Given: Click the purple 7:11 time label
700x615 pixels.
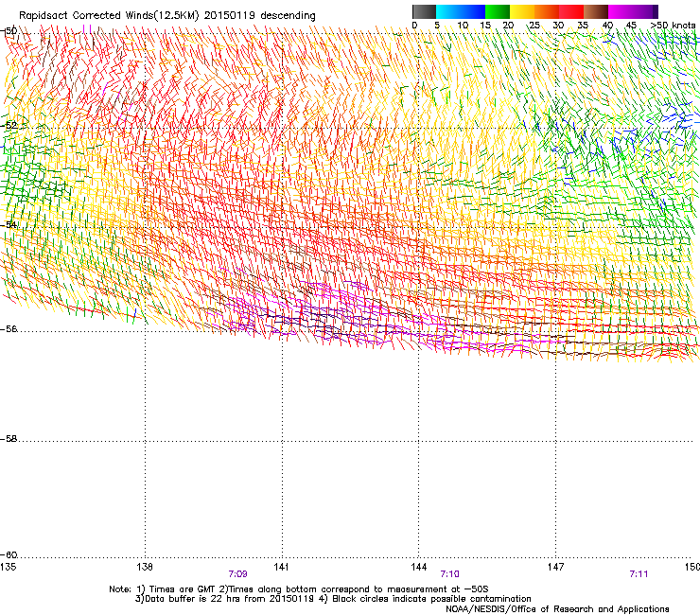Looking at the screenshot, I should pyautogui.click(x=639, y=574).
